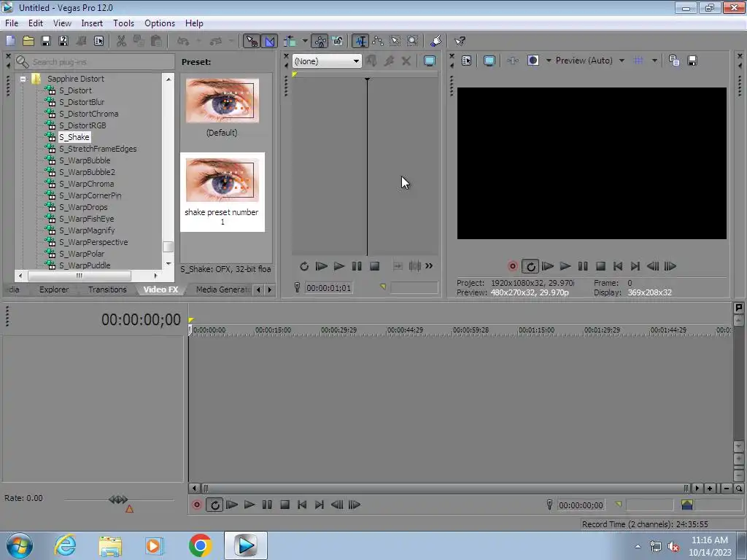Open Project Video Properties in preview window
Screen dimensions: 747x560
pyautogui.click(x=466, y=61)
